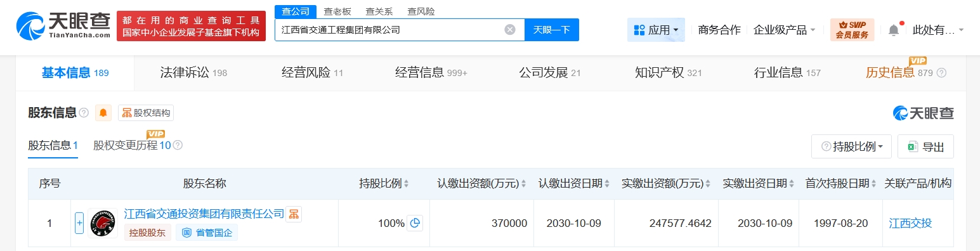Switch to the 经营风险 tab

click(312, 73)
